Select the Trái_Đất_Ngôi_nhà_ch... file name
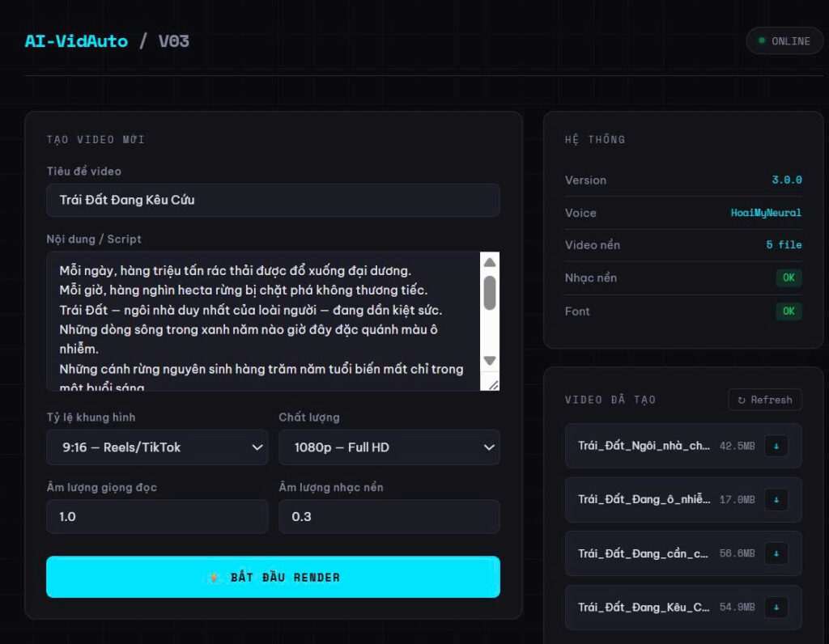This screenshot has height=644, width=829. 644,446
